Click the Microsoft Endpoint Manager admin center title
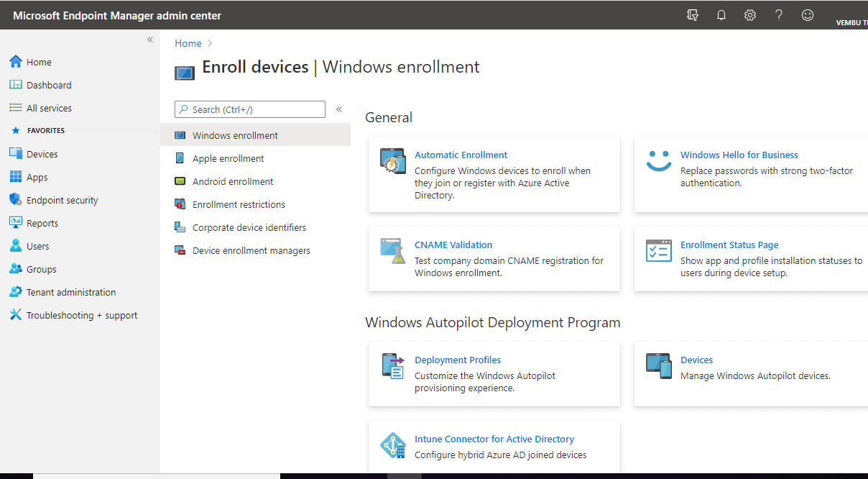This screenshot has width=868, height=479. (117, 15)
